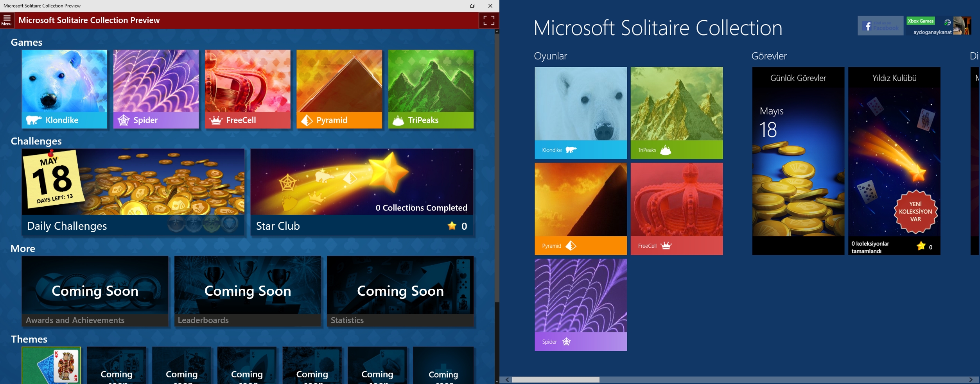Click the Challenges section heading
The height and width of the screenshot is (384, 980).
36,141
